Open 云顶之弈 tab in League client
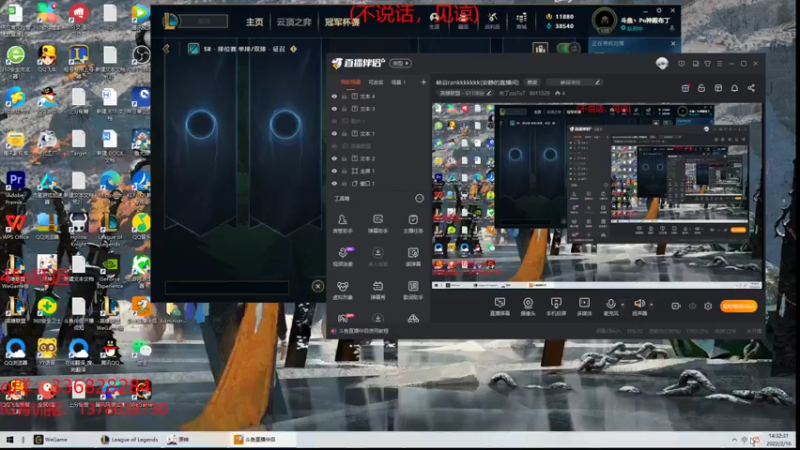 (x=294, y=22)
